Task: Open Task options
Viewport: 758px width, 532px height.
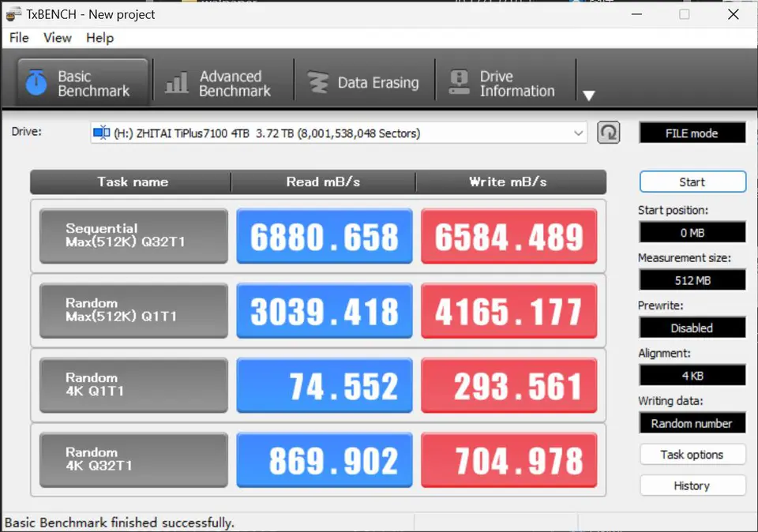Action: pos(692,455)
